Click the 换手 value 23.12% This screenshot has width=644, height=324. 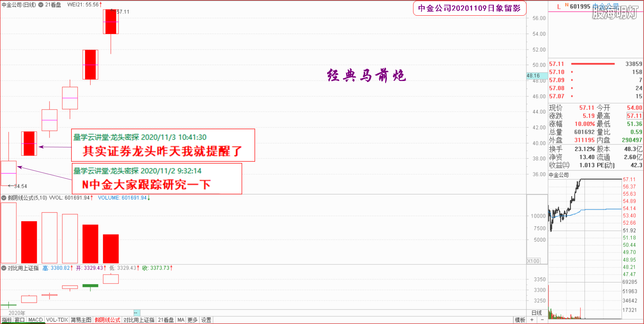click(x=585, y=149)
